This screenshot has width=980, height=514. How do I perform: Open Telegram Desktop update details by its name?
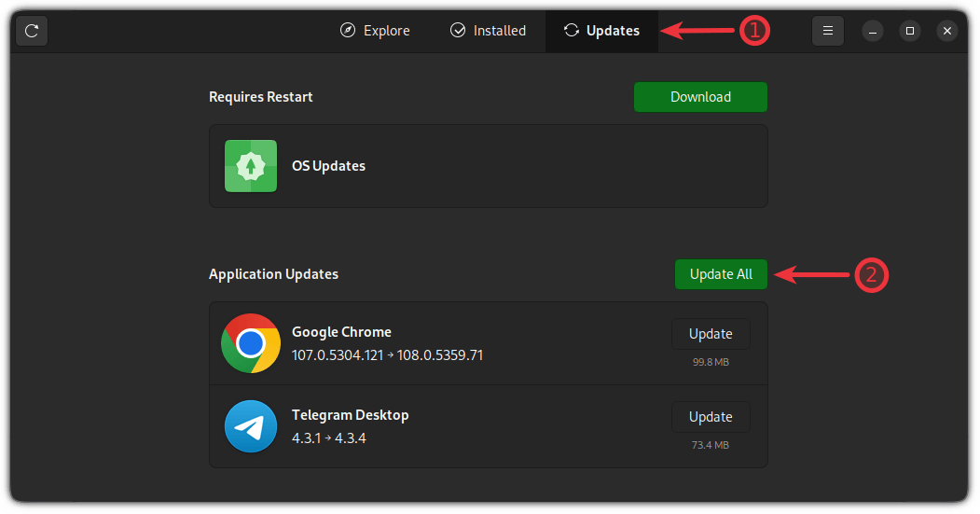[x=350, y=415]
